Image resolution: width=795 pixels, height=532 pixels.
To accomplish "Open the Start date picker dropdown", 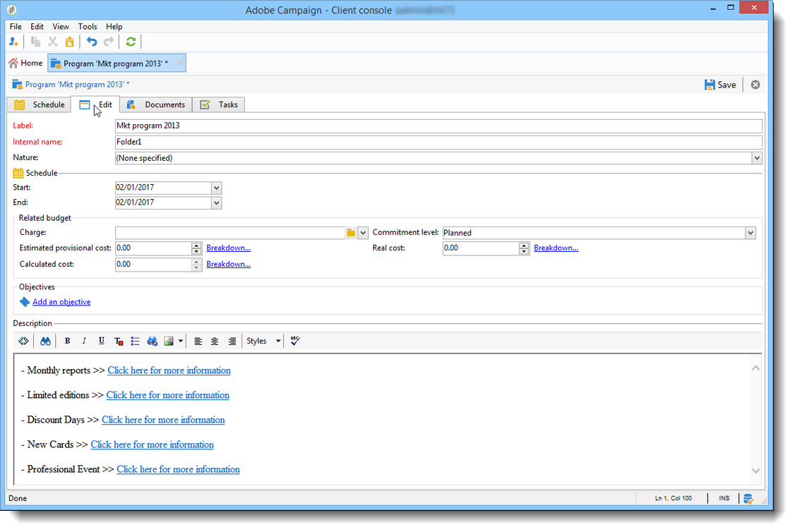I will (x=217, y=188).
